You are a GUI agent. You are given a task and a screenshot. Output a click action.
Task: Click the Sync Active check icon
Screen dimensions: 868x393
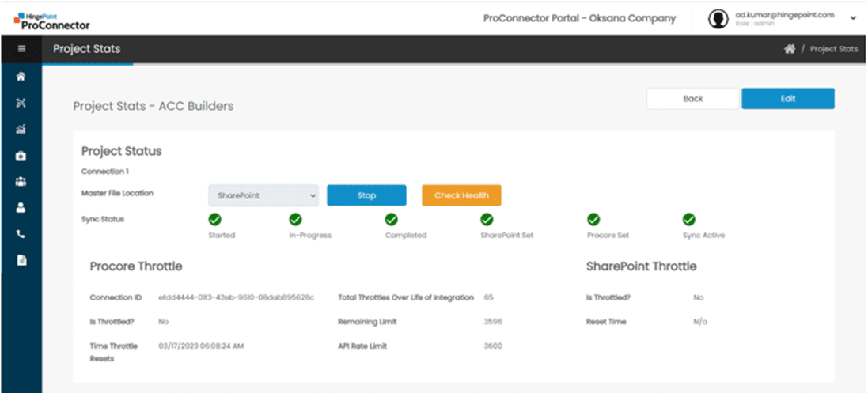pos(688,220)
